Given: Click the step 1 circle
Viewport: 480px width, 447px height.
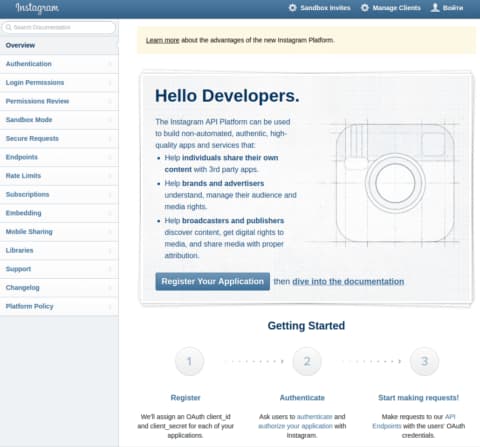Looking at the screenshot, I should click(189, 361).
